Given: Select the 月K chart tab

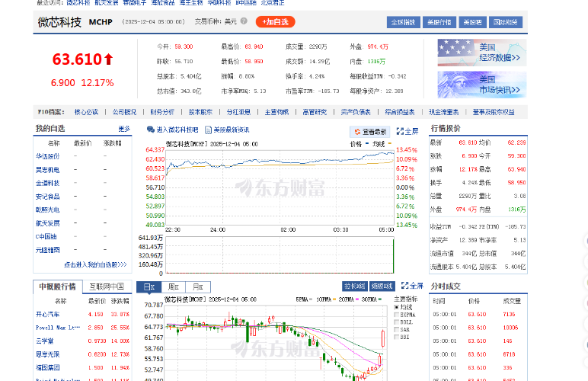Looking at the screenshot, I should click(x=198, y=287).
